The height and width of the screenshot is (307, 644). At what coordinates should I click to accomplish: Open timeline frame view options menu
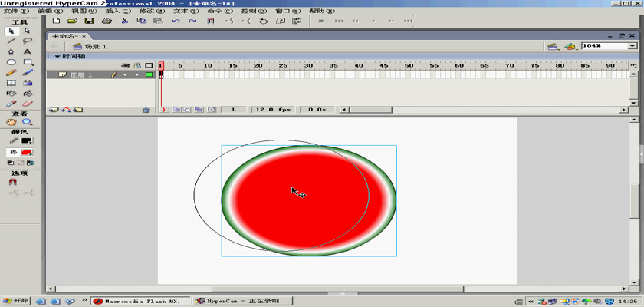click(633, 65)
